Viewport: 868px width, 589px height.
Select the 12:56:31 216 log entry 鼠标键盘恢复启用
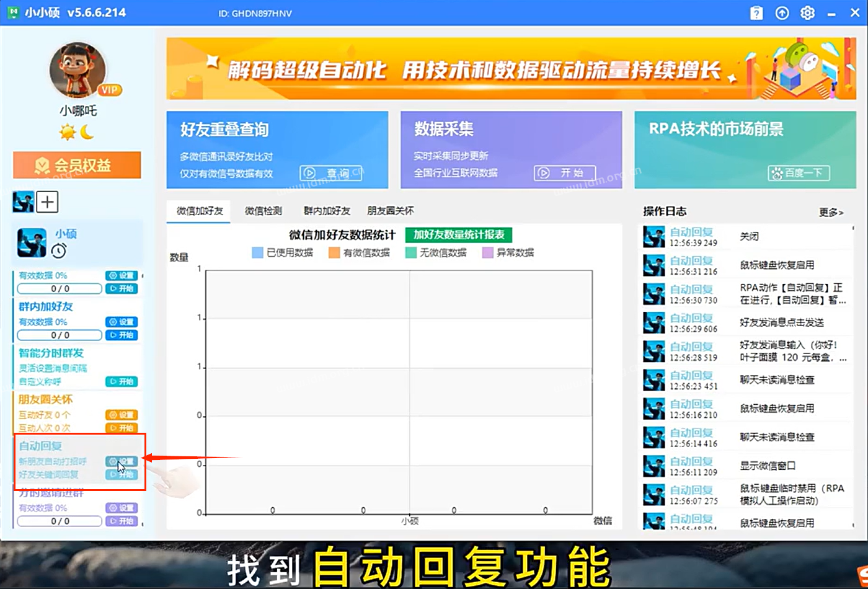pos(747,265)
